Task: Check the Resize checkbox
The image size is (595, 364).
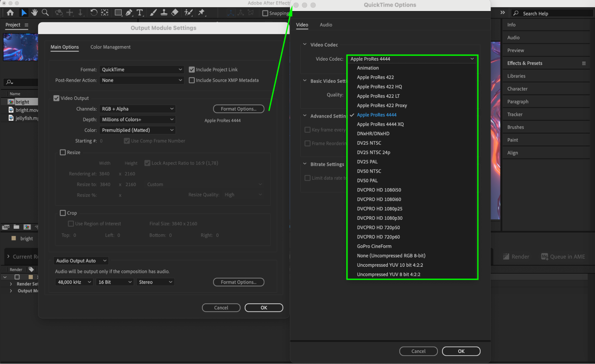Action: pyautogui.click(x=63, y=152)
